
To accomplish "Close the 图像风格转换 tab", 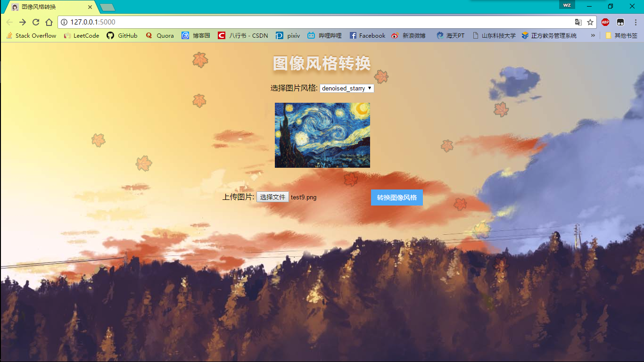I will [x=90, y=7].
